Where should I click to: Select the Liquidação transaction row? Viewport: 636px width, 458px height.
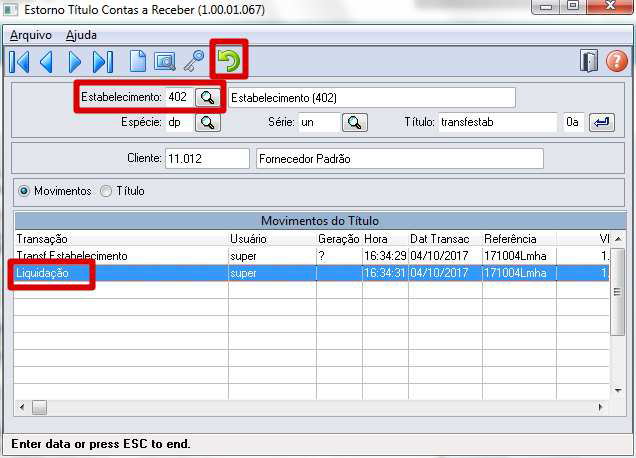coord(312,273)
